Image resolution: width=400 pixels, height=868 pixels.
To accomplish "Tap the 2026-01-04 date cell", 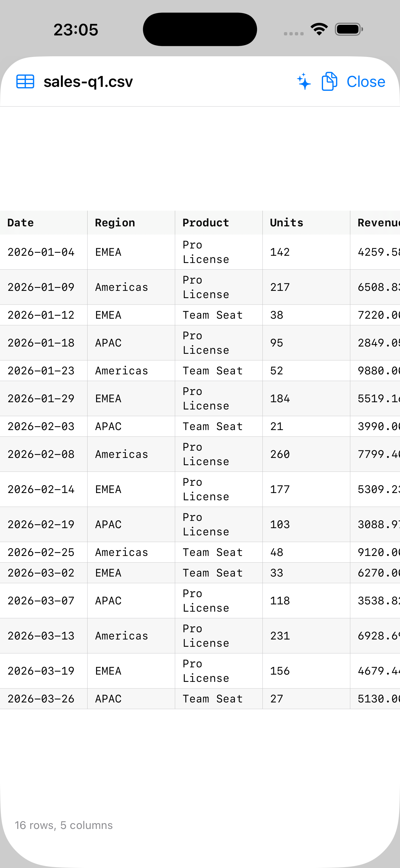I will (44, 252).
